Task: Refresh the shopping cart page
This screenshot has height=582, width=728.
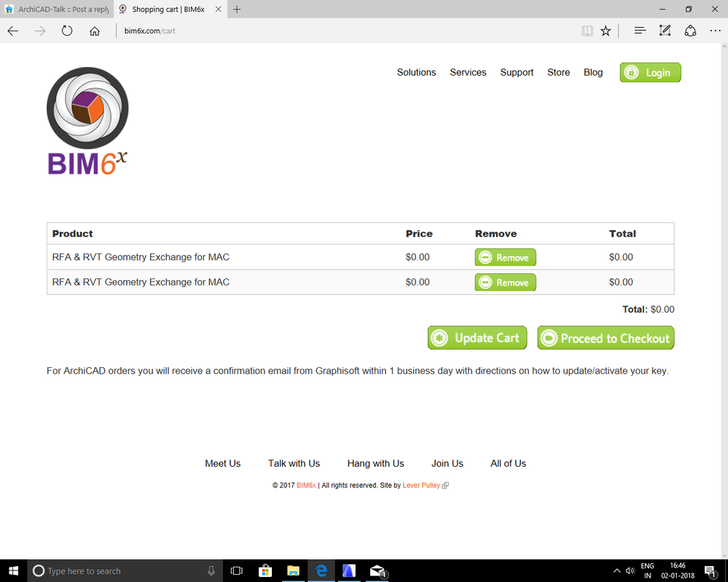Action: click(67, 31)
